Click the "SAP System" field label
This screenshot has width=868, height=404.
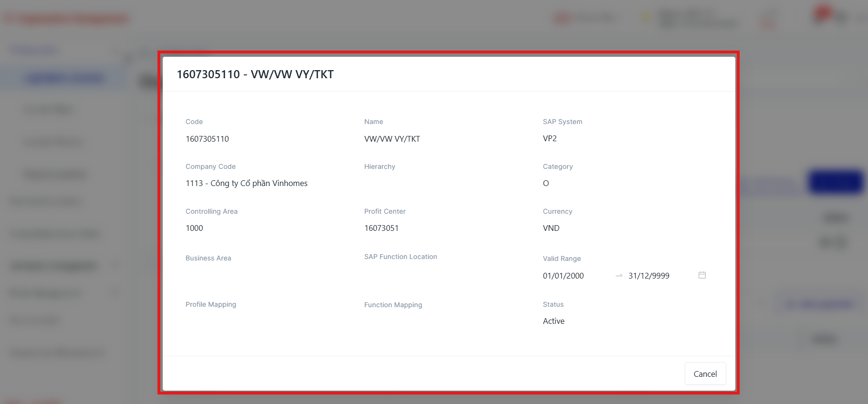pyautogui.click(x=563, y=122)
